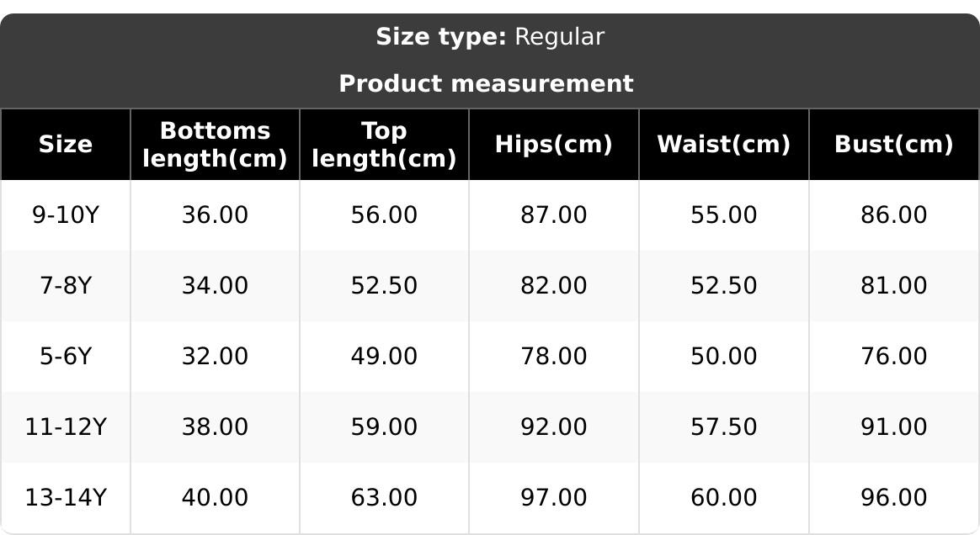This screenshot has height=535, width=980.
Task: Click the 13-14Y top length value 63.00
Action: coord(384,498)
